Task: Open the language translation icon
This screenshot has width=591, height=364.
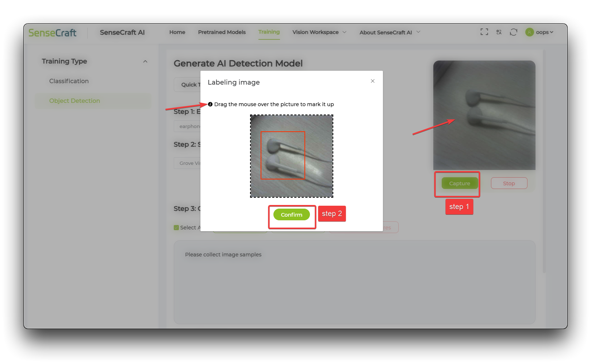Action: [x=499, y=32]
